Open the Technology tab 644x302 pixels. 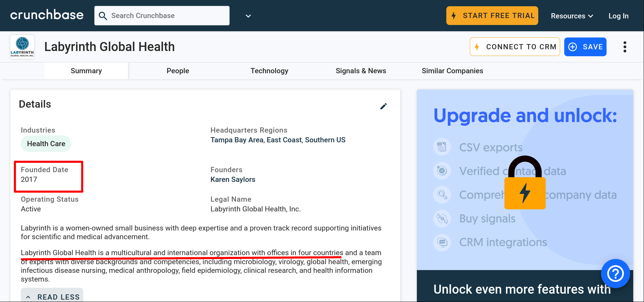(269, 71)
